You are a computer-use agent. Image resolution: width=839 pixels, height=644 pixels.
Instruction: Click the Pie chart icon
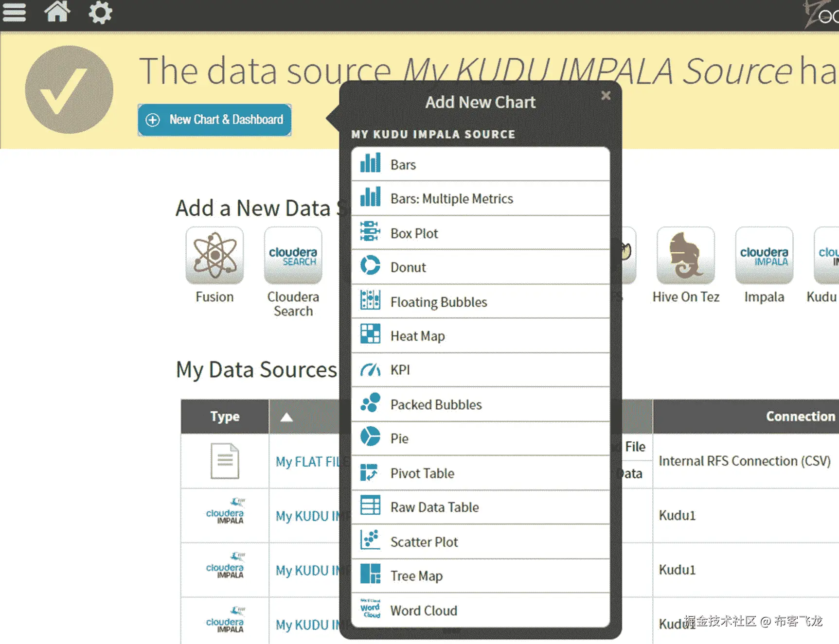[x=370, y=437]
